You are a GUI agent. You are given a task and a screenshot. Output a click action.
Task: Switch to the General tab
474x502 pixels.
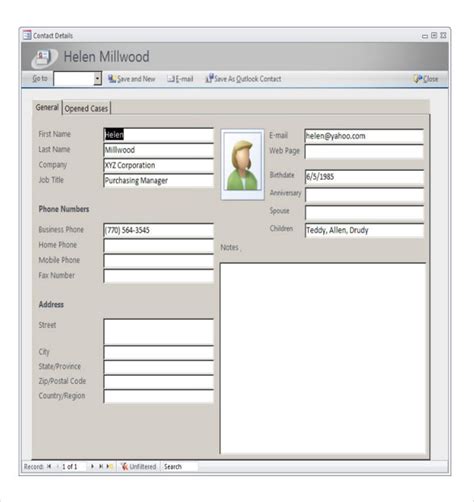(47, 108)
